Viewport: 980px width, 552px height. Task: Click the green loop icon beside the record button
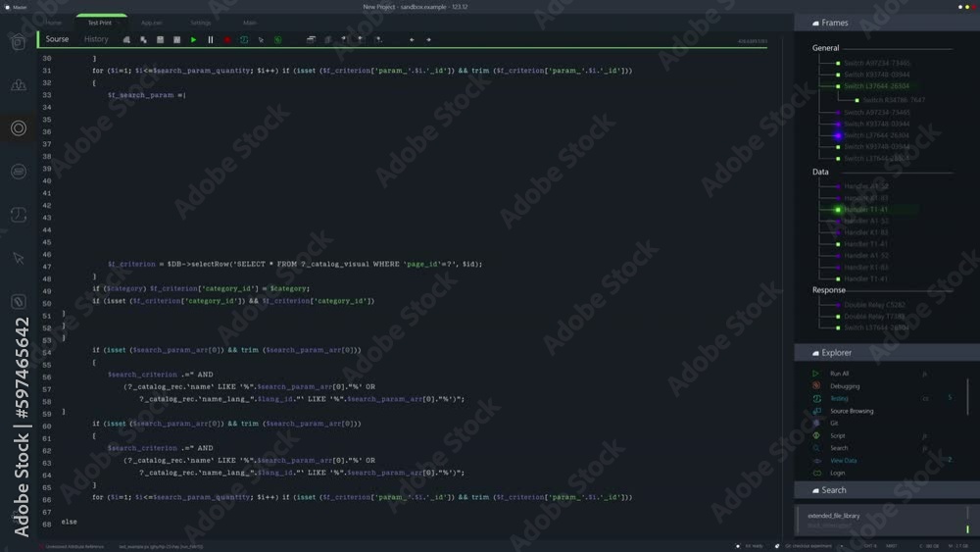[244, 39]
